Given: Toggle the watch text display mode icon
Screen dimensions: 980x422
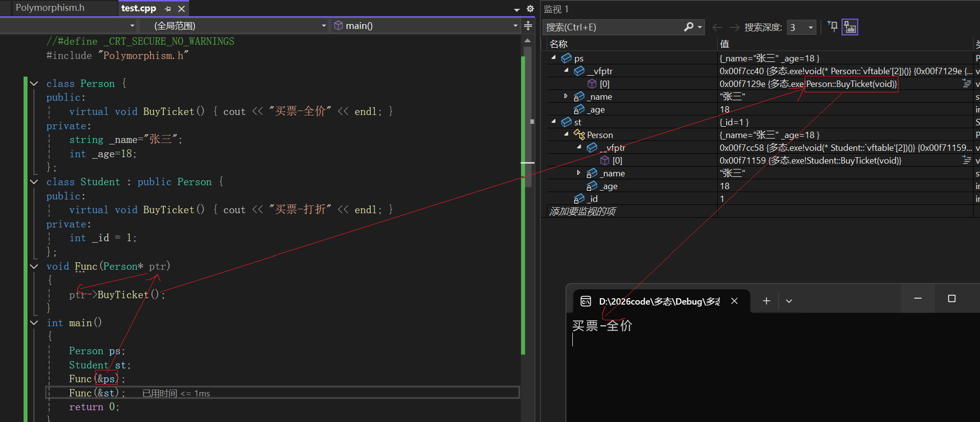Looking at the screenshot, I should (x=850, y=27).
